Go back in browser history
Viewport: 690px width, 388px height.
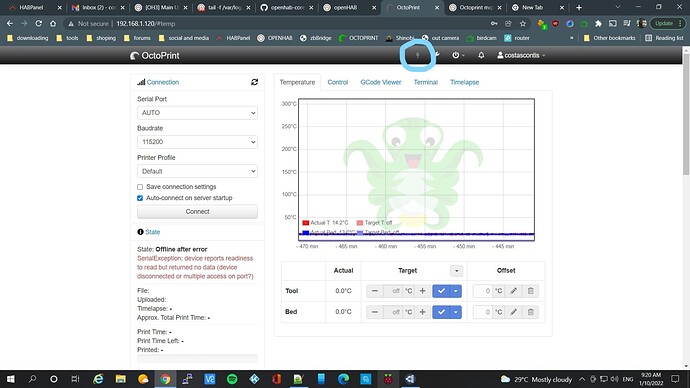(10, 24)
